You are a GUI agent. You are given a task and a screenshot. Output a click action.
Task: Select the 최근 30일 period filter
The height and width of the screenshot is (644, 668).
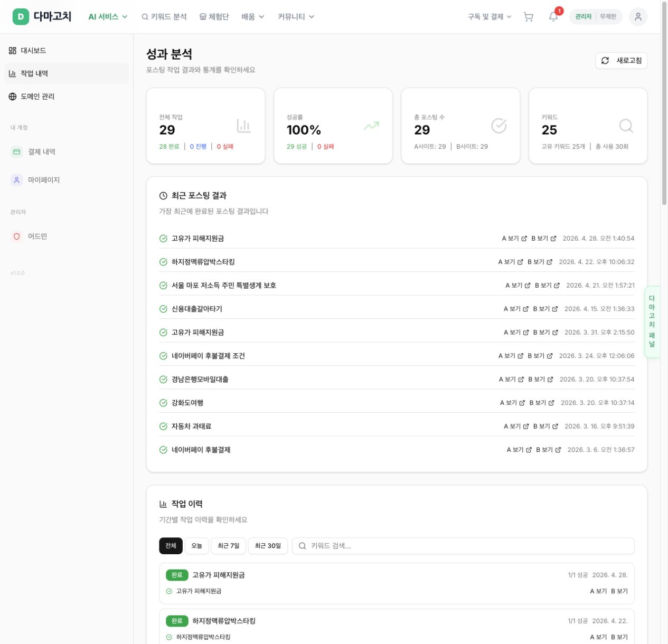[x=268, y=546]
